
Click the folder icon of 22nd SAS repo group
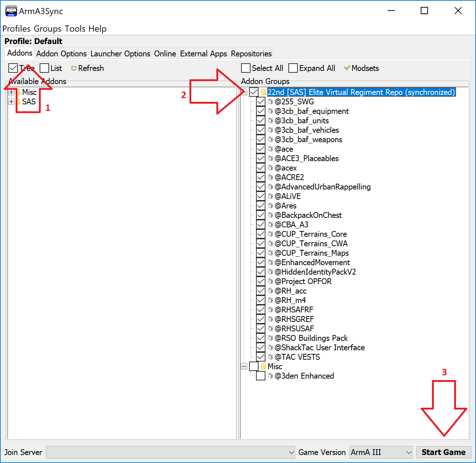[263, 92]
